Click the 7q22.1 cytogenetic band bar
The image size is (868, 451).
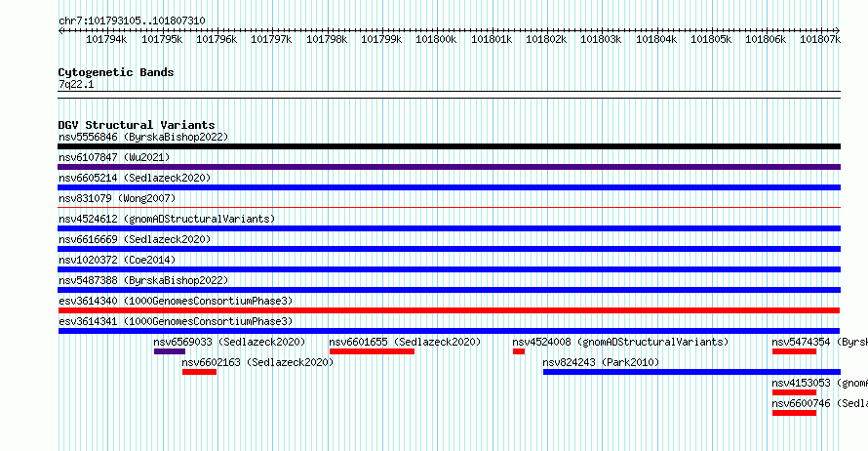coord(449,95)
